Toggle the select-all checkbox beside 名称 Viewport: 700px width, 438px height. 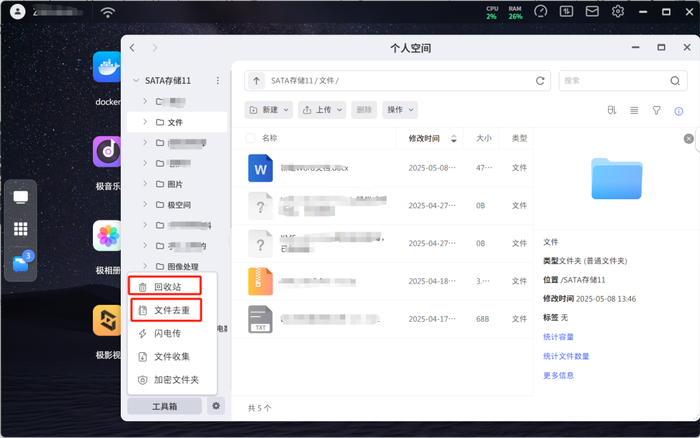(x=250, y=138)
